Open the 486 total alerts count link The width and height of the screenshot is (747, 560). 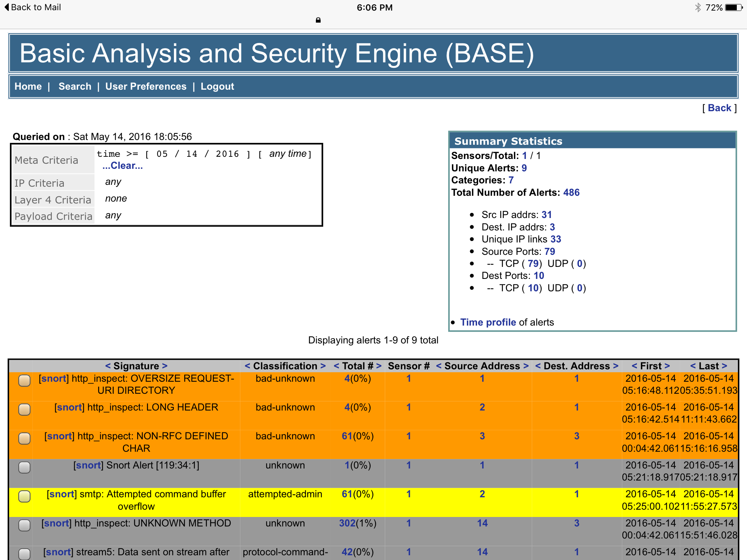[571, 192]
